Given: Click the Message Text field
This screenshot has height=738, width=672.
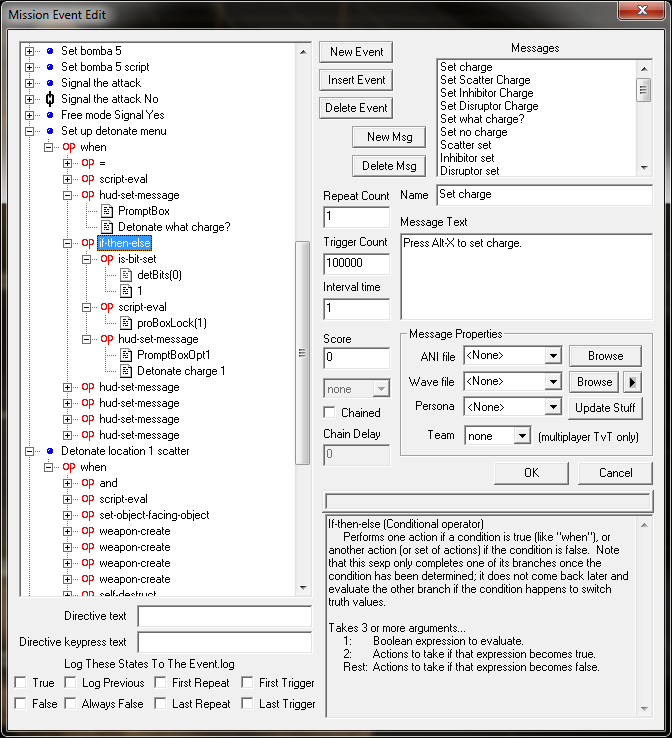Looking at the screenshot, I should (x=526, y=277).
